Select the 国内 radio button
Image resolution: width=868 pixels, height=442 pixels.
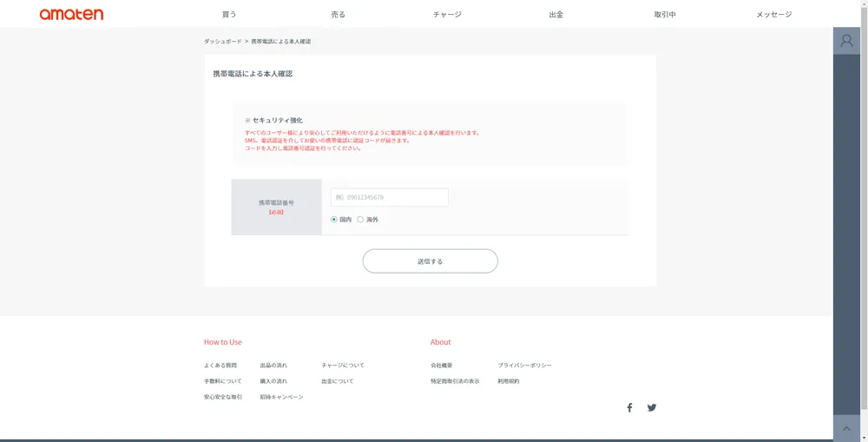tap(334, 220)
